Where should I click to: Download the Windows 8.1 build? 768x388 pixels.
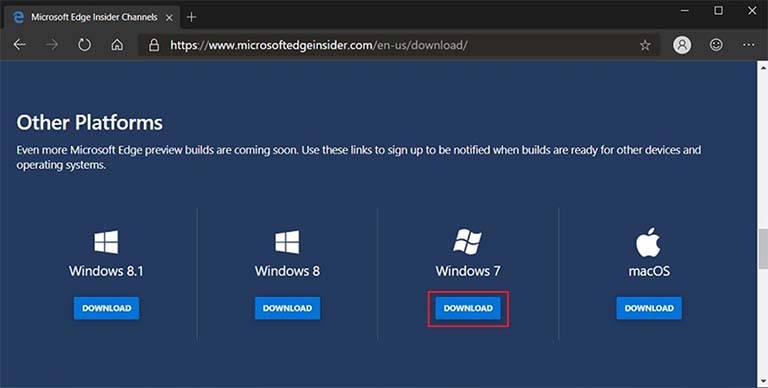pyautogui.click(x=106, y=308)
